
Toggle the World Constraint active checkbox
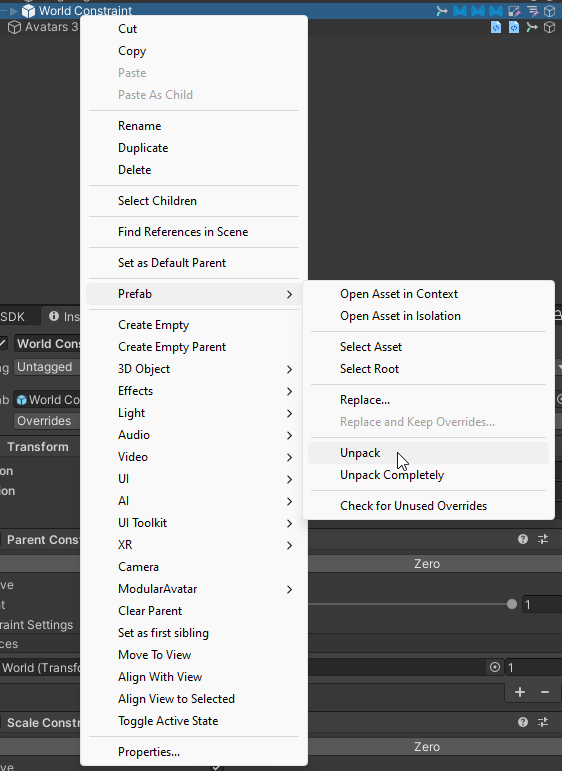[2, 343]
